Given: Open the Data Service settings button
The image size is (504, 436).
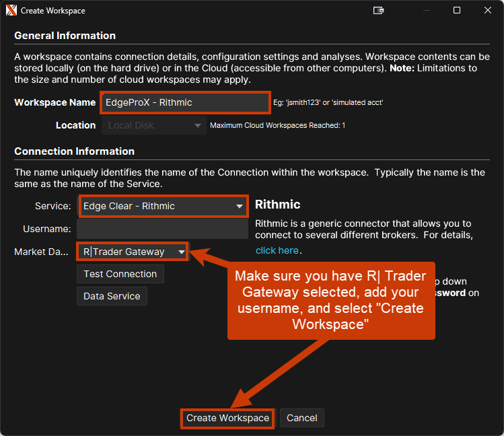Looking at the screenshot, I should 112,296.
